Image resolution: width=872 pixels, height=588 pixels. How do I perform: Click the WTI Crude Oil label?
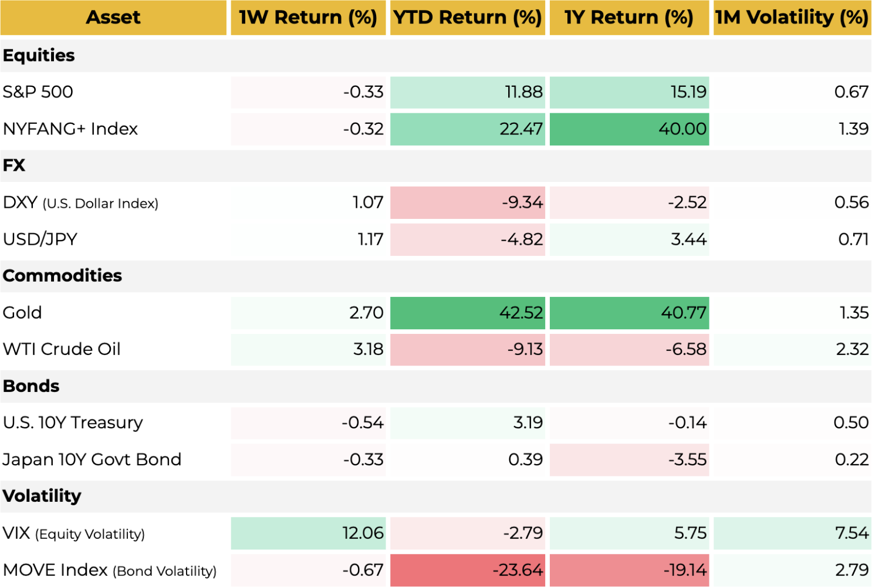(62, 349)
